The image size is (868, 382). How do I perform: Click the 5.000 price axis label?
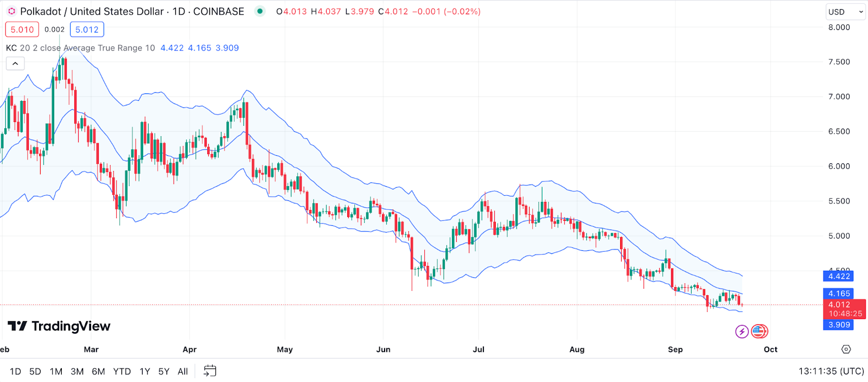[839, 236]
